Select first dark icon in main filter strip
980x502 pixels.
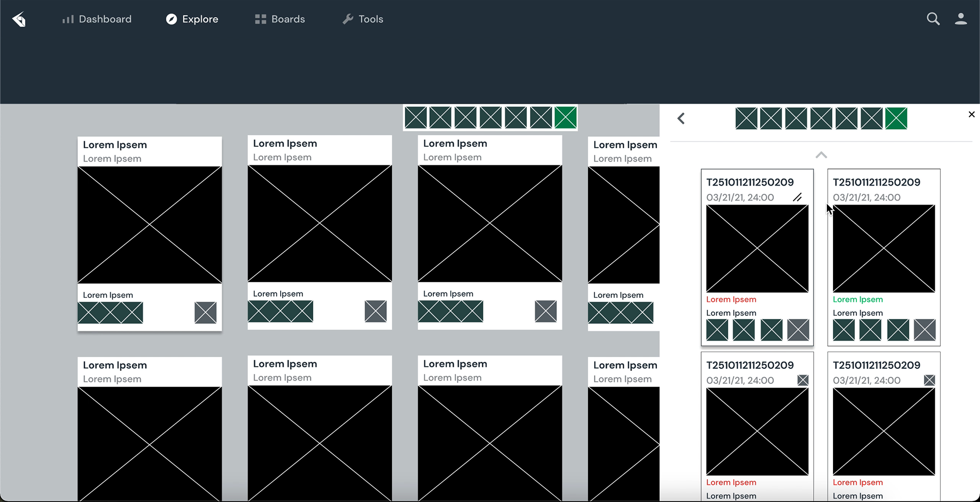click(415, 118)
